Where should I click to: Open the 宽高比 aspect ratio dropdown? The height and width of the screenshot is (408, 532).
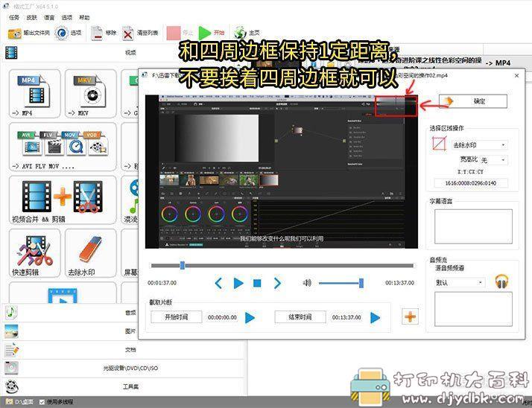(494, 160)
